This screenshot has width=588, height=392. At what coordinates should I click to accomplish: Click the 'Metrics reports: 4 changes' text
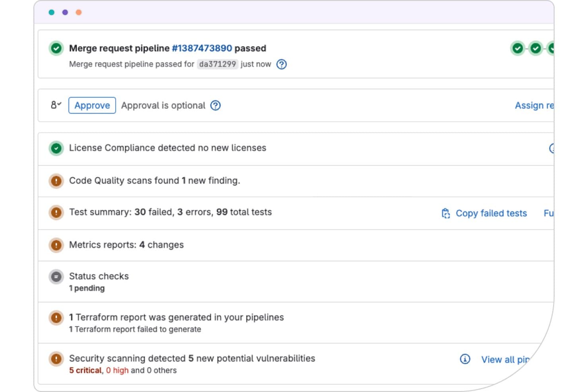coord(126,245)
